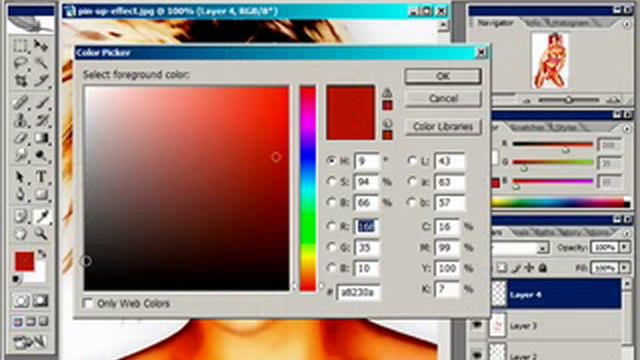Click Quick Mask mode button in toolbox
The image size is (640, 360).
pyautogui.click(x=40, y=301)
